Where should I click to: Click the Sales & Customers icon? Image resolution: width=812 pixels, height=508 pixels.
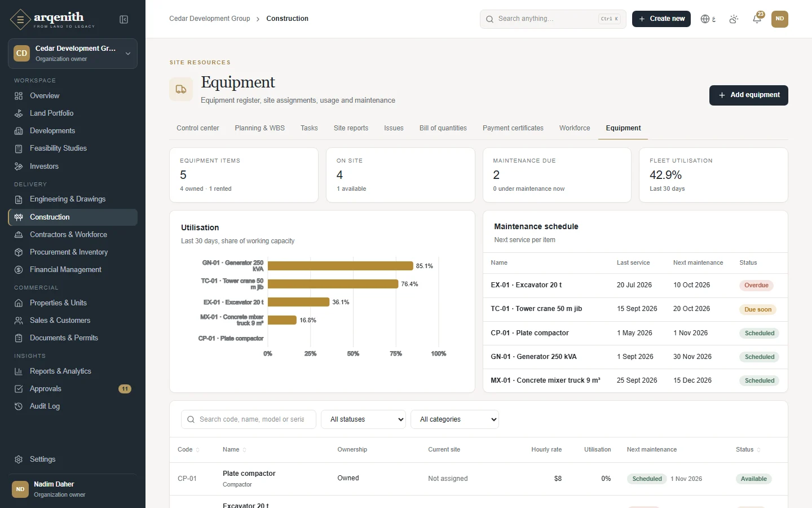pyautogui.click(x=19, y=321)
